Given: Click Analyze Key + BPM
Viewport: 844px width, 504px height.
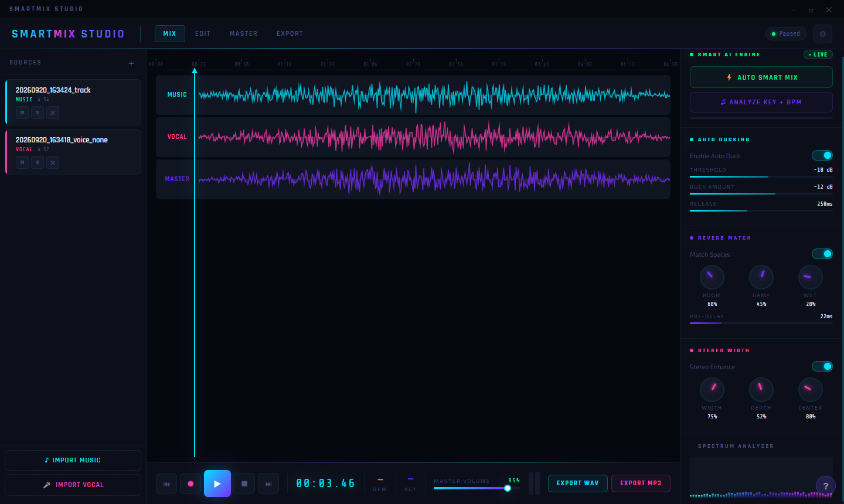Looking at the screenshot, I should (x=761, y=102).
